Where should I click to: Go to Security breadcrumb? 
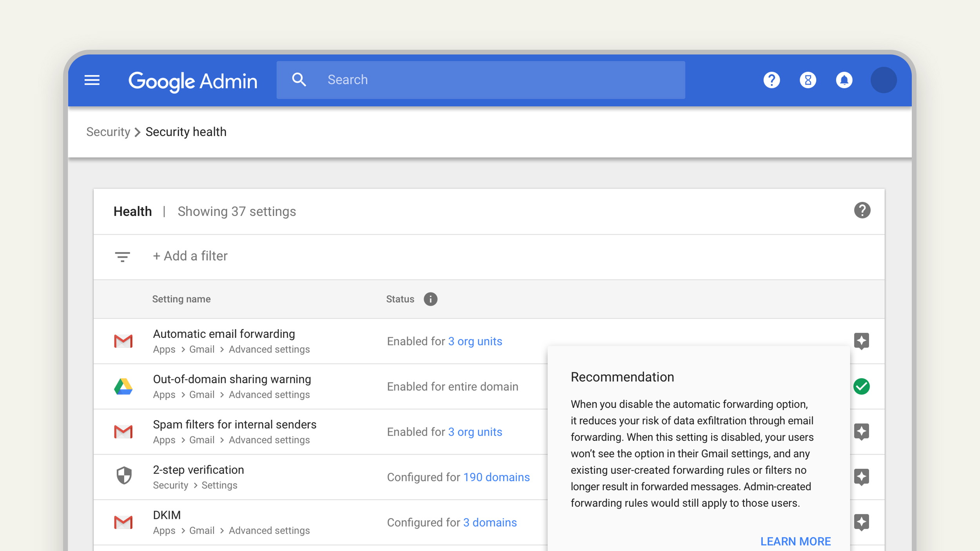[x=108, y=132]
